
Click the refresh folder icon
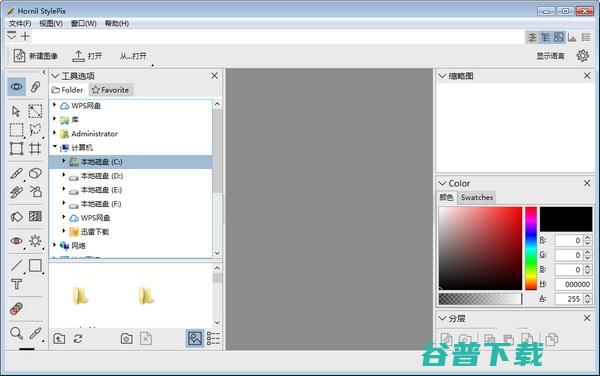tap(78, 339)
